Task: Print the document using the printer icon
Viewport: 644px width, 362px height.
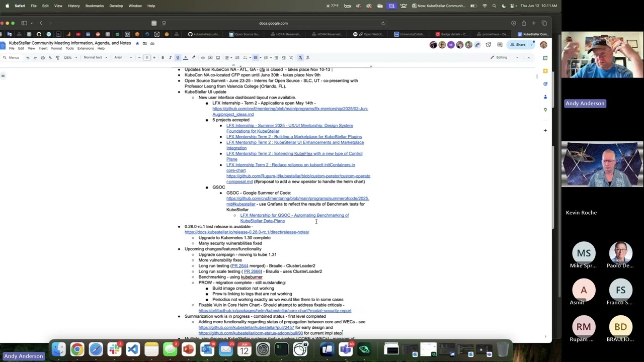Action: tap(42, 57)
